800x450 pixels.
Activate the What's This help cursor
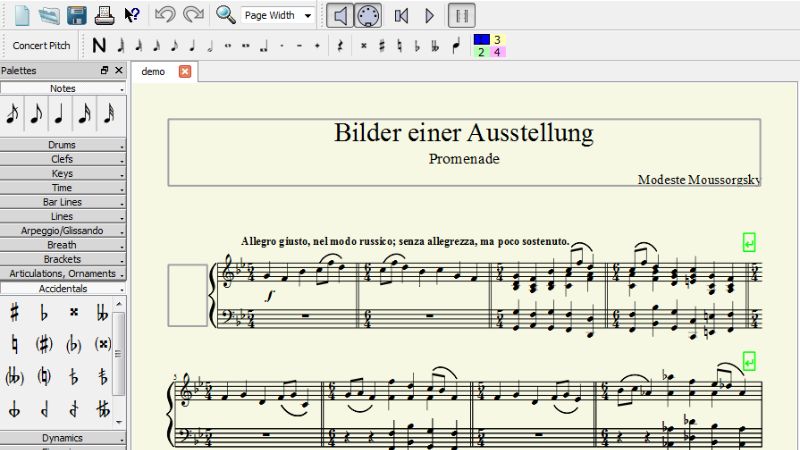pyautogui.click(x=132, y=15)
